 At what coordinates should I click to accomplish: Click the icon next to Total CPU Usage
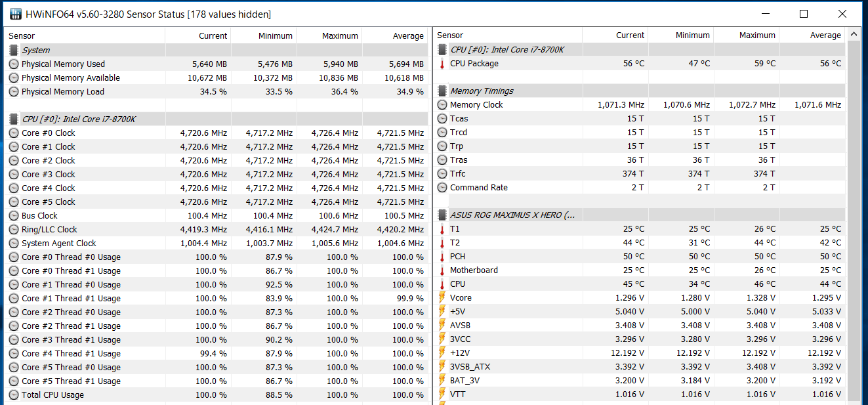(14, 394)
